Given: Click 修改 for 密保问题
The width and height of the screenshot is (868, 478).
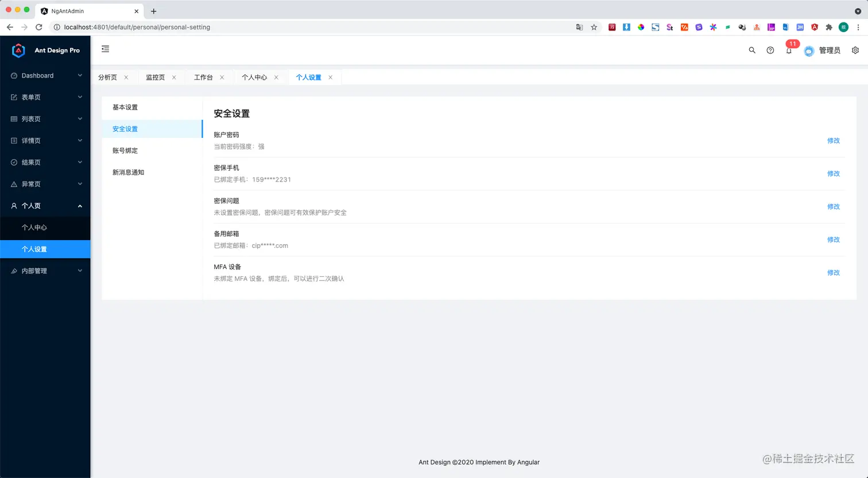Looking at the screenshot, I should tap(834, 207).
